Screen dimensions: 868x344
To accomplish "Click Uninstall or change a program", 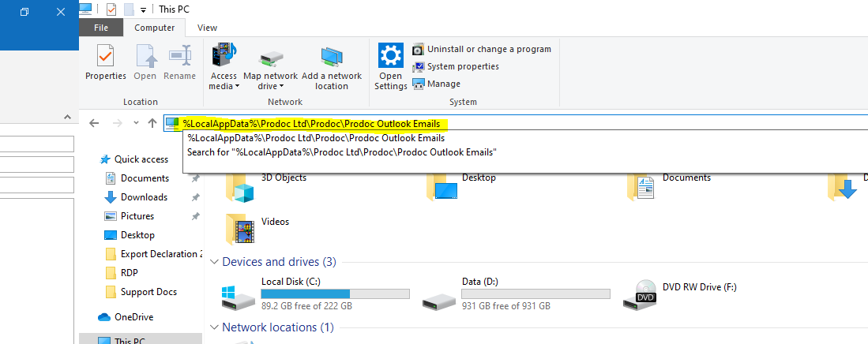I will click(482, 49).
